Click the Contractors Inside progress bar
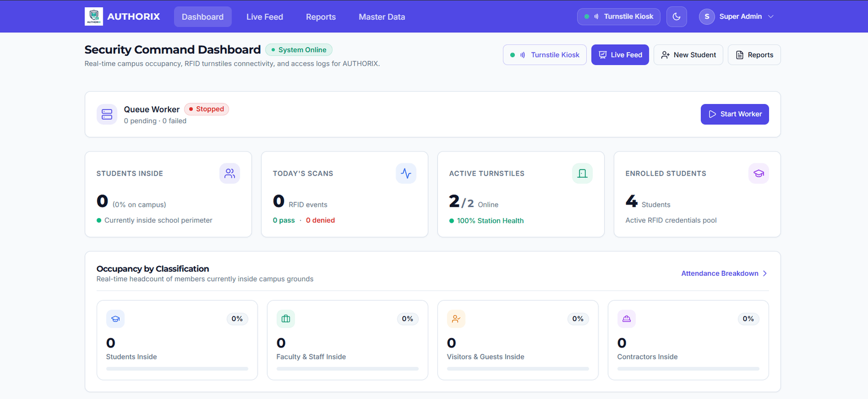 click(x=688, y=369)
